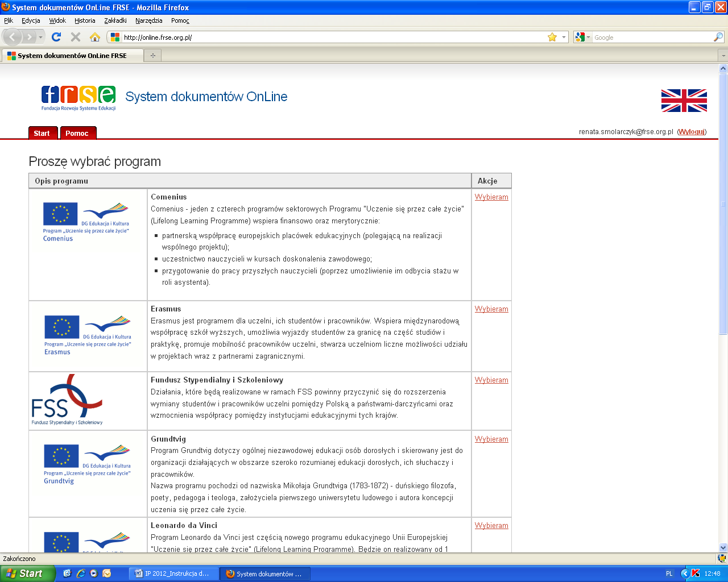
Task: Click the Kaspersky tray icon
Action: point(695,573)
